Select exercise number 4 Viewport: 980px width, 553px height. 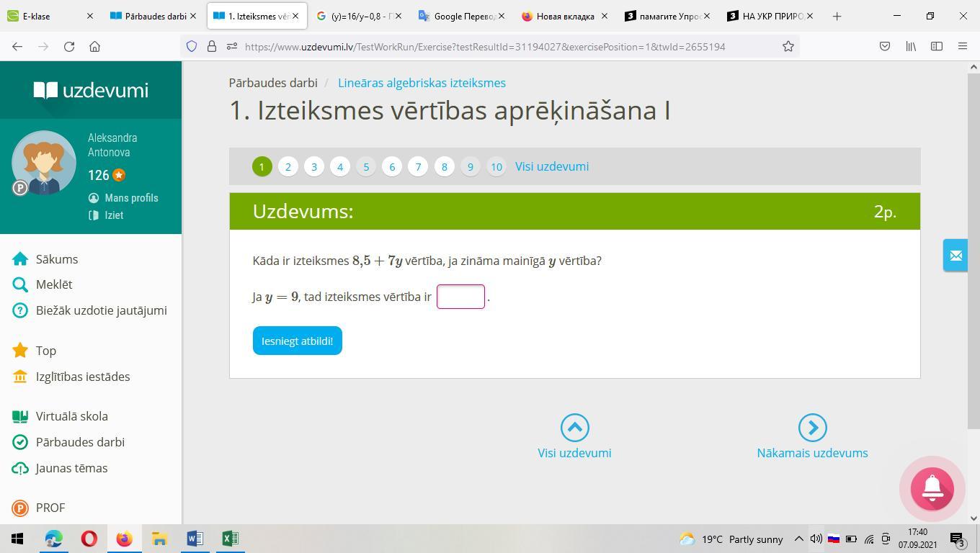click(x=340, y=166)
